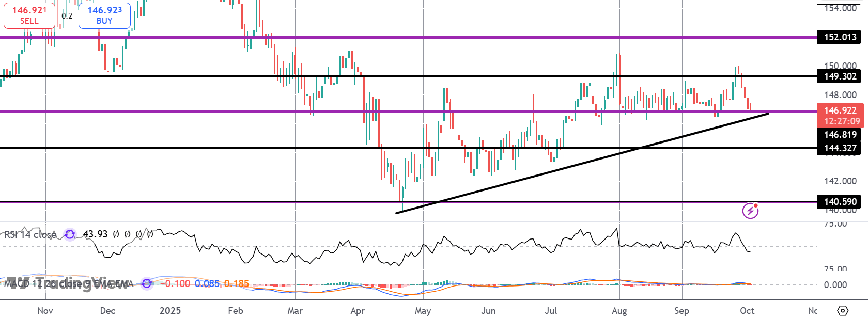Click the RSI value 43.93

point(96,234)
